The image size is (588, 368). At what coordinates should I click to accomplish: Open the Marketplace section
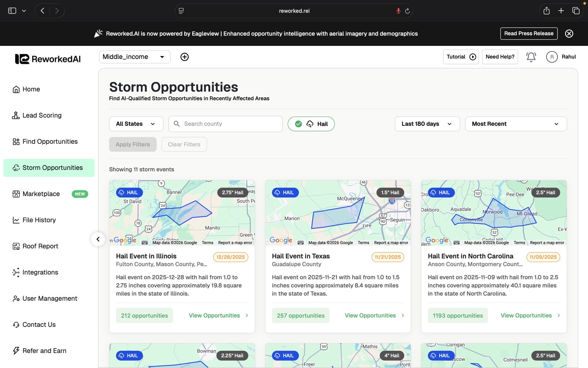(x=41, y=194)
